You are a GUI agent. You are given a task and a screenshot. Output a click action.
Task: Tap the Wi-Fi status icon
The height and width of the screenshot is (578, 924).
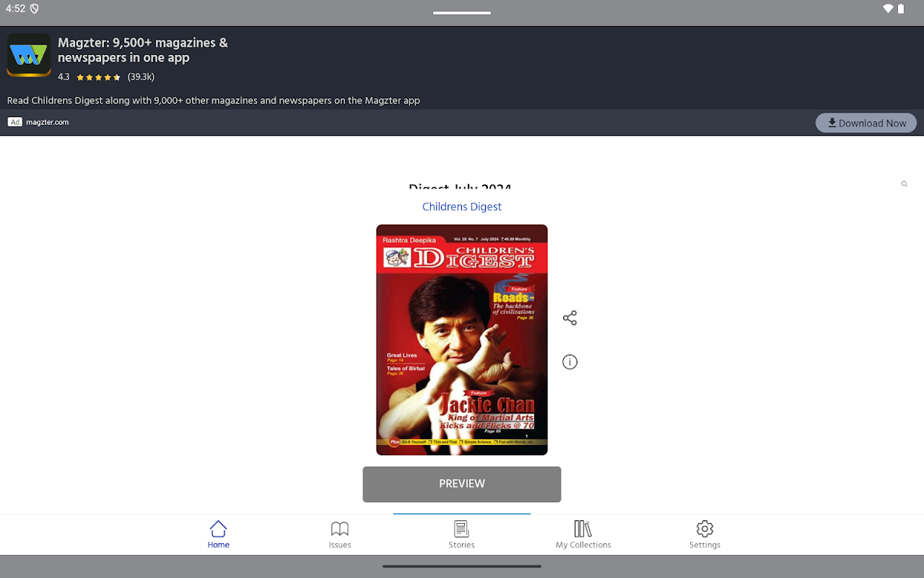click(888, 9)
